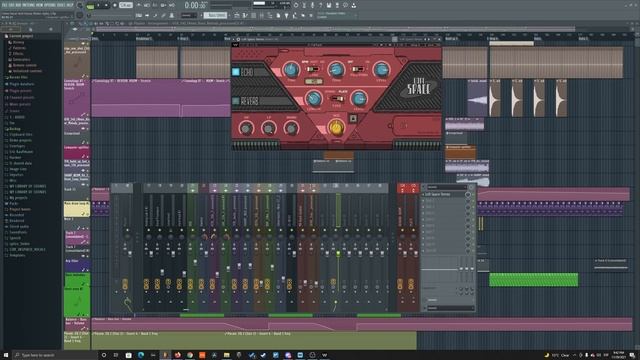Image resolution: width=640 pixels, height=360 pixels.
Task: Flip the reverb type switch between the reverb knobs
Action: click(336, 99)
